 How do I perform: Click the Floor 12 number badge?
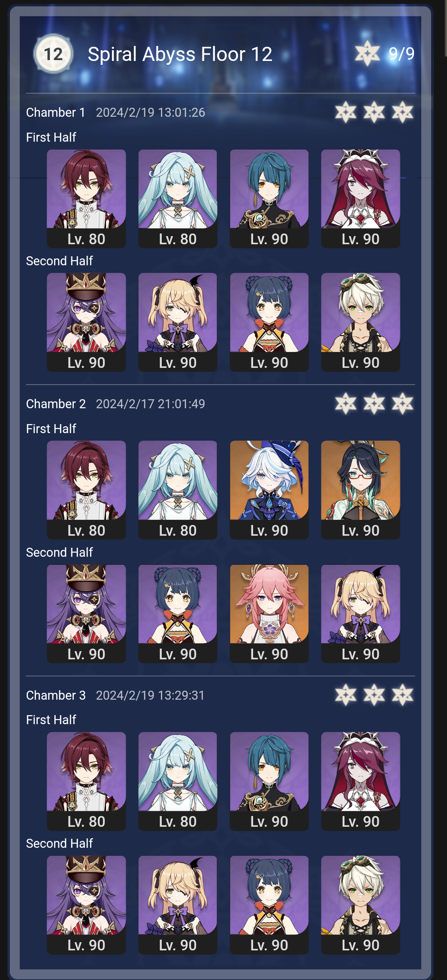54,54
